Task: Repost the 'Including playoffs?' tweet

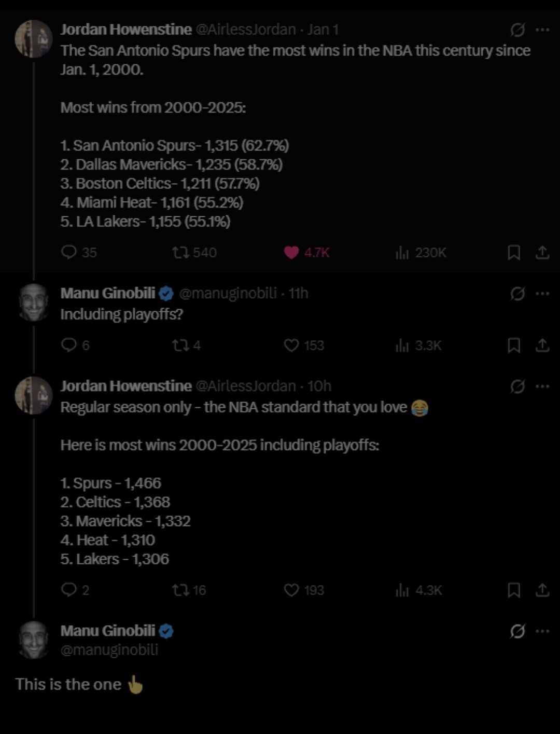Action: tap(180, 345)
